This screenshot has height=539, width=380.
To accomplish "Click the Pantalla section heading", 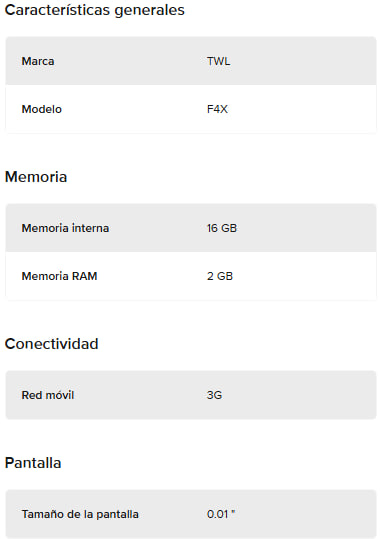I will (x=33, y=463).
